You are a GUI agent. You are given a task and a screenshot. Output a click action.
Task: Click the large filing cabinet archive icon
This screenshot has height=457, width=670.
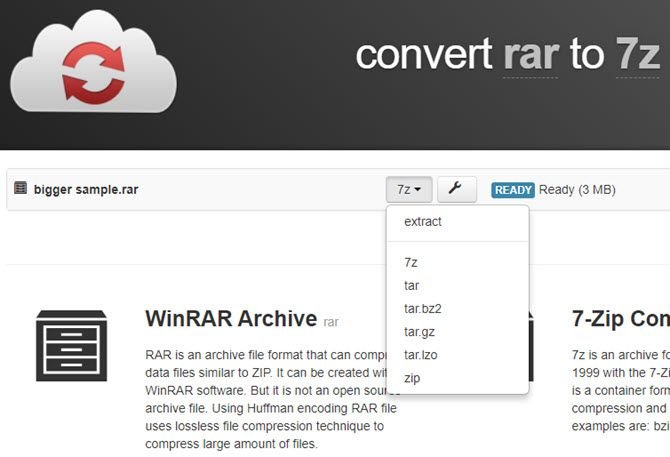tap(71, 346)
